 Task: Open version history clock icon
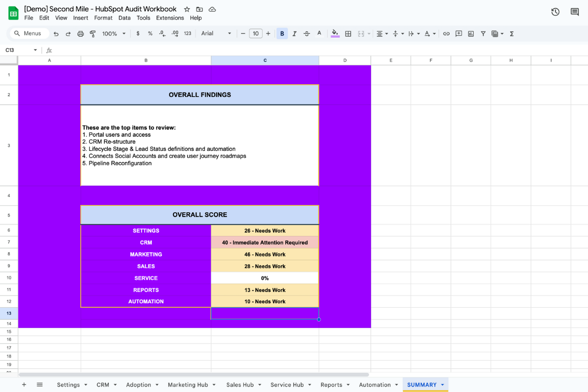pyautogui.click(x=555, y=12)
